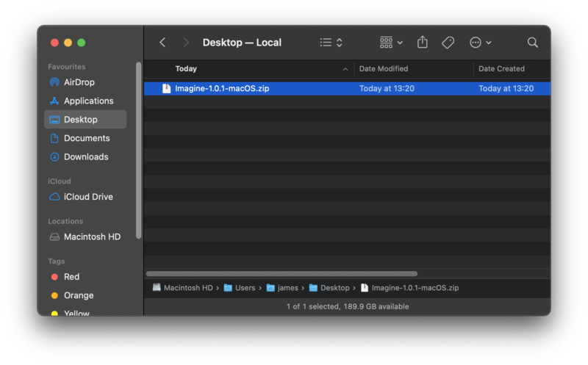Select the Imagine-1.0.1-macOS.zip file name
The width and height of the screenshot is (588, 365).
pyautogui.click(x=222, y=88)
